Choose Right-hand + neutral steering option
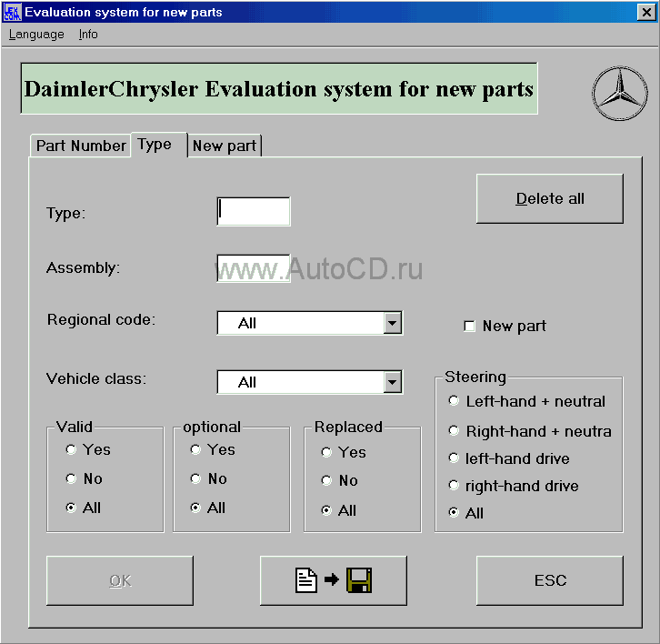This screenshot has height=644, width=660. 529,431
